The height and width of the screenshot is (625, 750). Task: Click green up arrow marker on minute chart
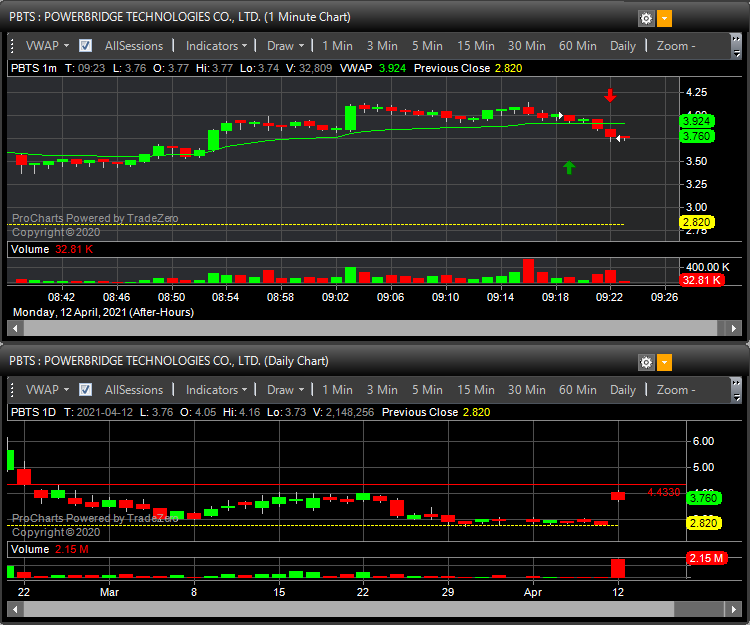coord(569,167)
